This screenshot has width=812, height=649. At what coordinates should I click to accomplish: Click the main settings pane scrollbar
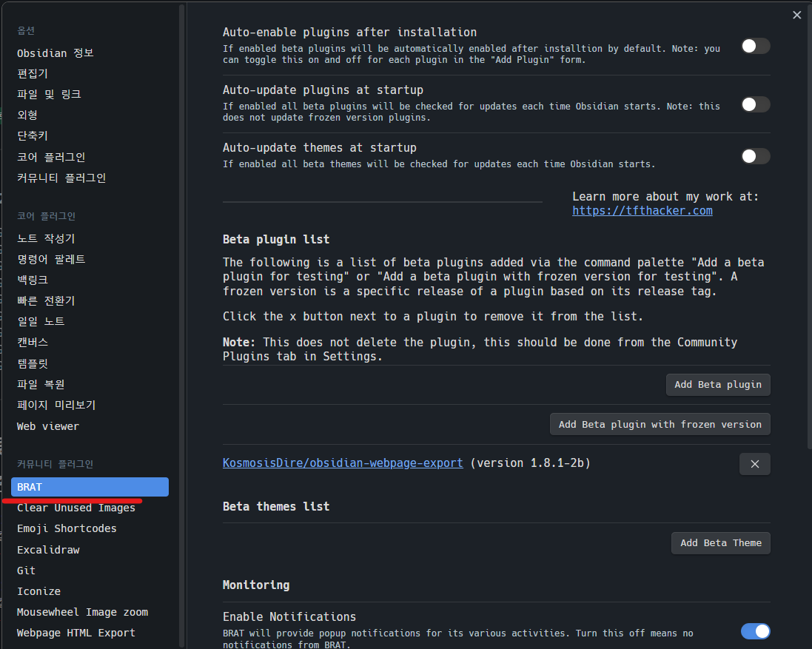[810, 226]
